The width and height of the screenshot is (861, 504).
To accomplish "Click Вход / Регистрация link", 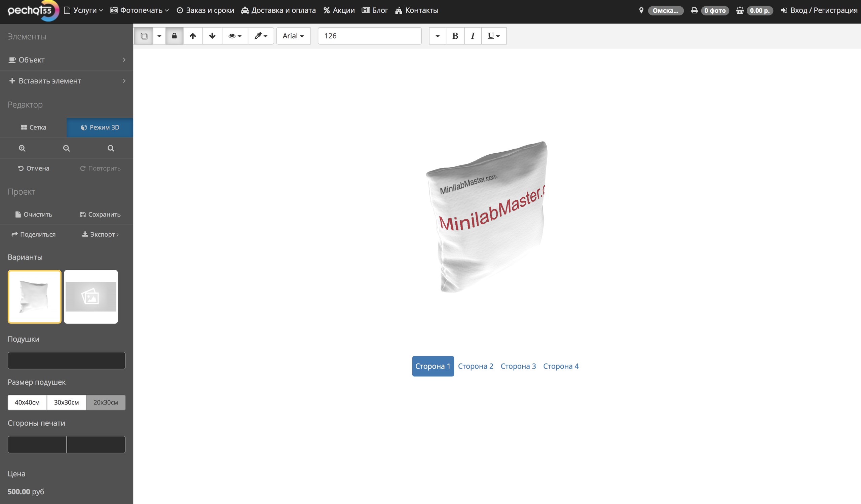I will click(819, 10).
